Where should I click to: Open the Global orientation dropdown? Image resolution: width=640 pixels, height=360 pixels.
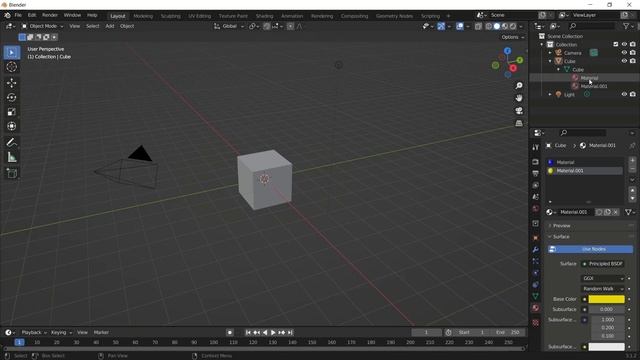tap(229, 26)
